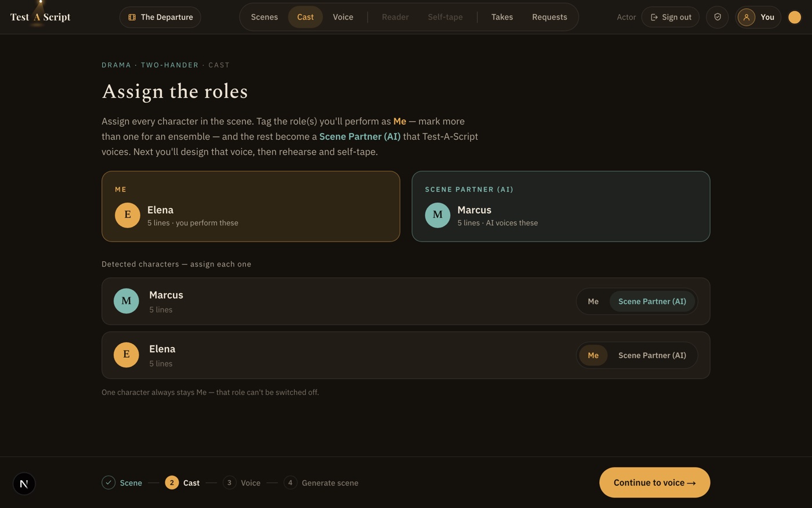Click the Test A Script logo
Screen dimensions: 812x508
[41, 17]
